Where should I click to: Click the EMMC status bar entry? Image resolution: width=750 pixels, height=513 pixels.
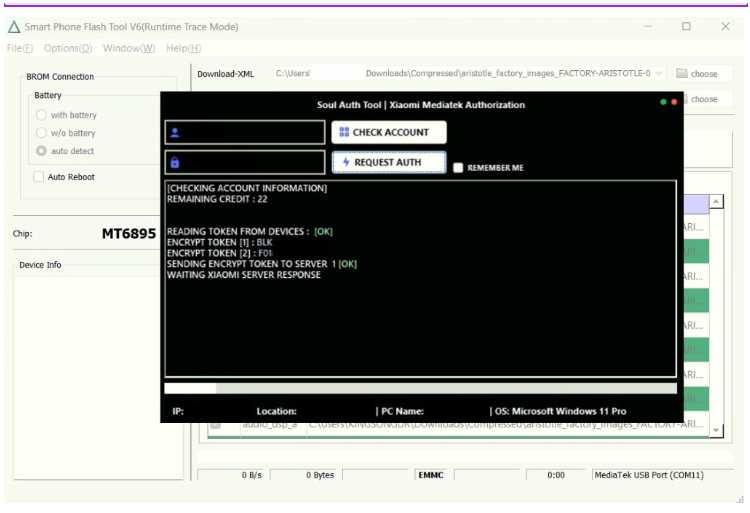(x=430, y=475)
